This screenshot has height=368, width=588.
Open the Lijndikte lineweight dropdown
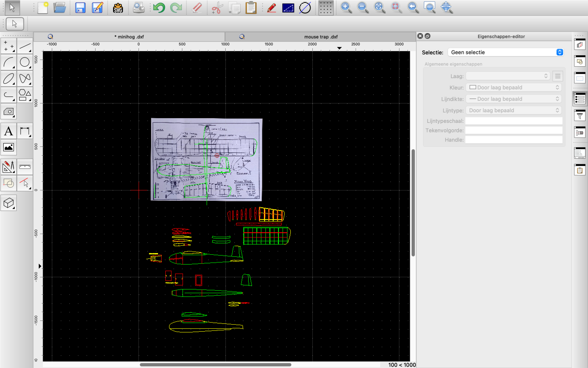[x=514, y=99]
